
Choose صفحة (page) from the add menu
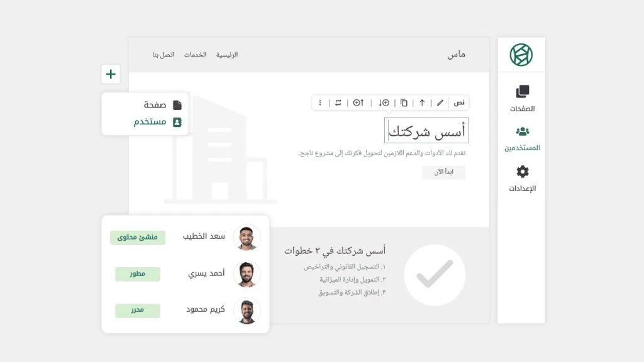pos(163,105)
